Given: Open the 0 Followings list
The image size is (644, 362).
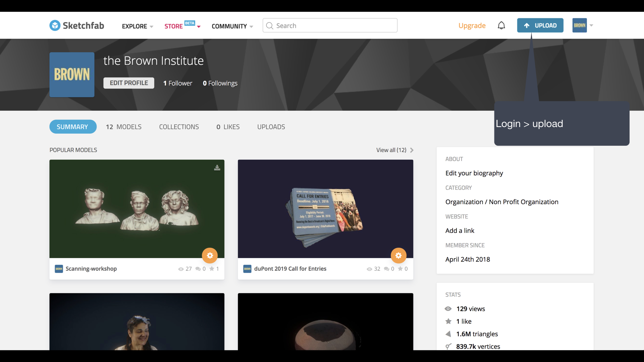Looking at the screenshot, I should [x=220, y=83].
